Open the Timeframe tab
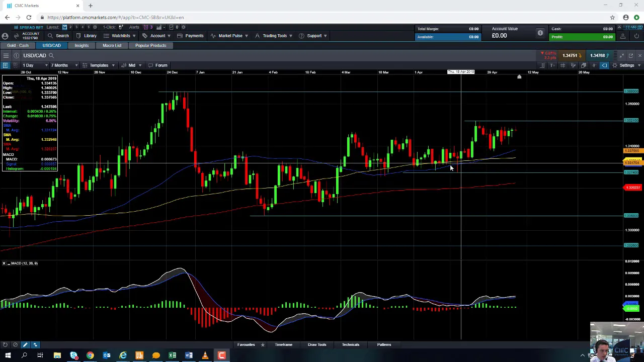The image size is (644, 362). [283, 345]
